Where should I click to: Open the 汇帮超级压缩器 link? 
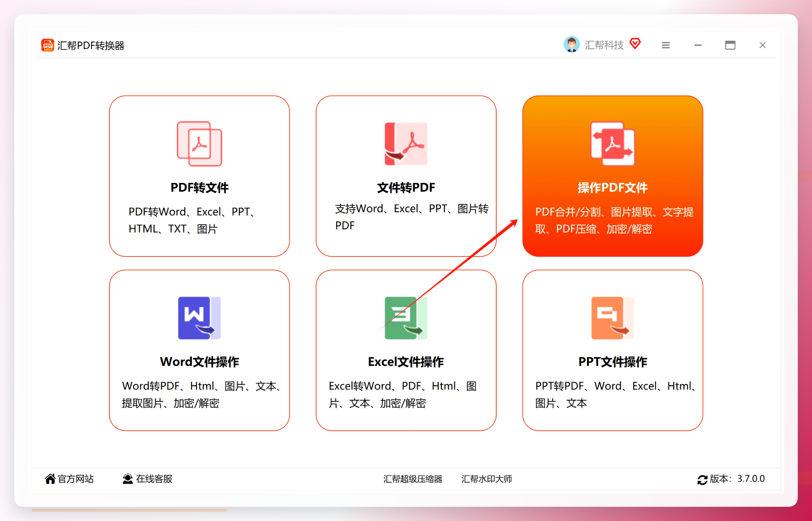413,479
